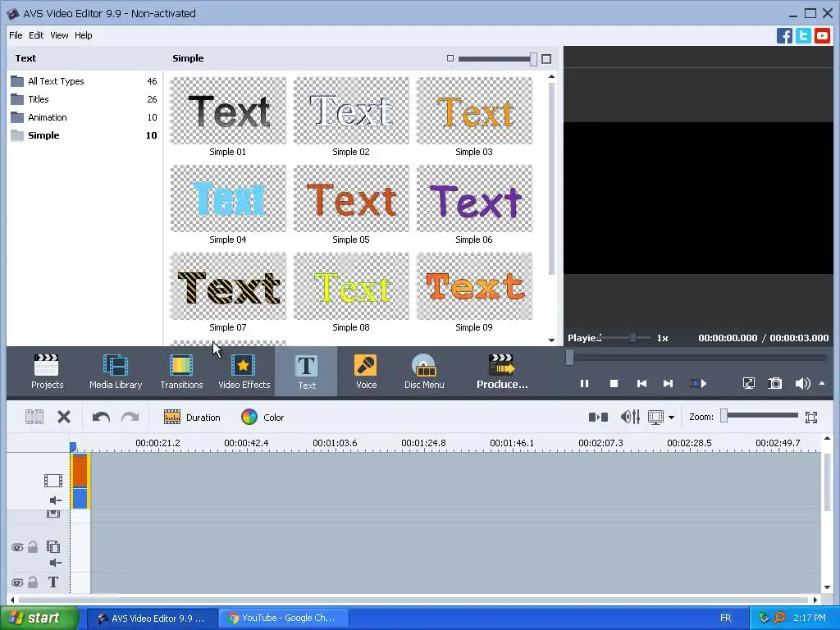840x630 pixels.
Task: Take a snapshot of the preview
Action: (774, 383)
